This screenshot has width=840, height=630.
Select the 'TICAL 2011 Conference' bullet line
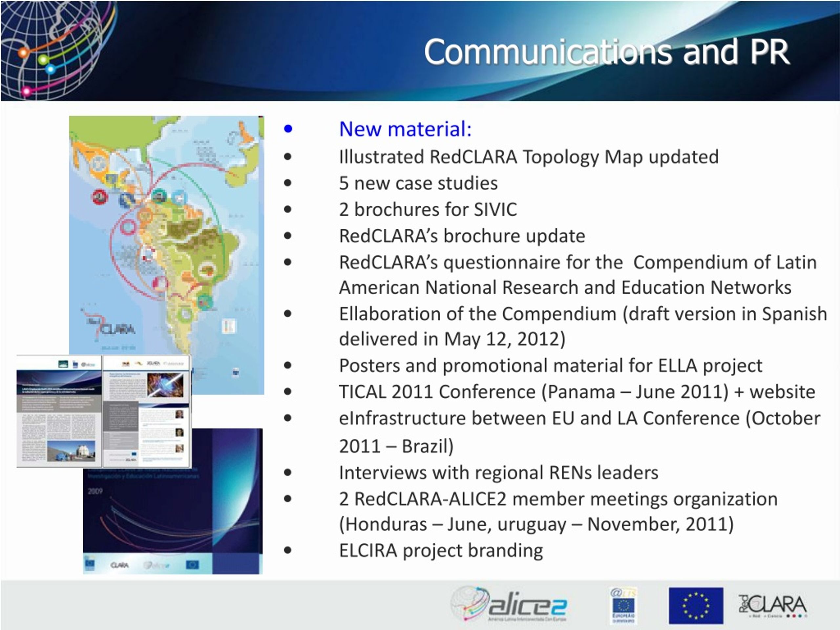(577, 391)
